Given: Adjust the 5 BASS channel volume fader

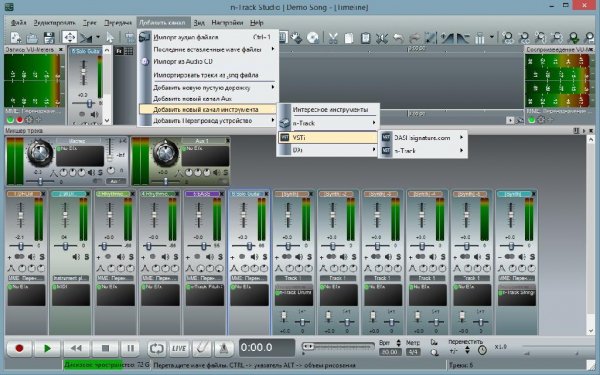Looking at the screenshot, I should tap(199, 215).
